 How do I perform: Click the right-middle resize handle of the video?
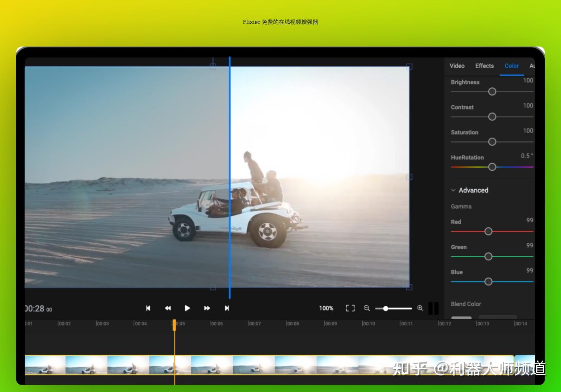[x=409, y=177]
